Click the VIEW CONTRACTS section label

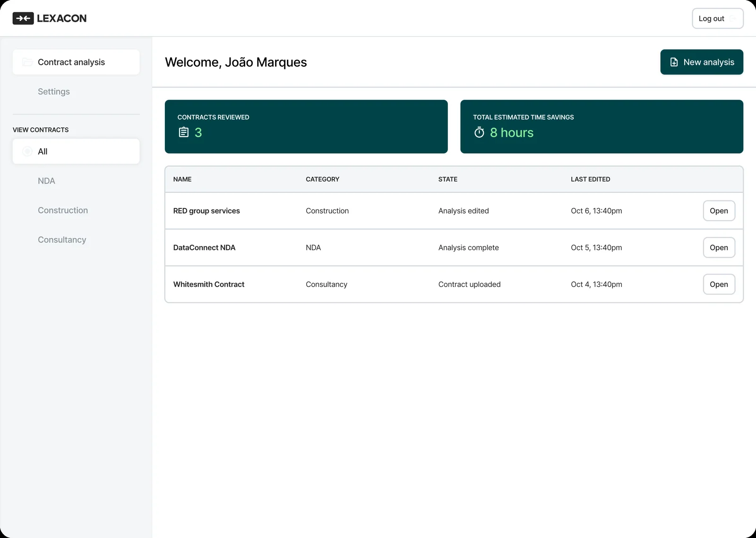click(41, 130)
